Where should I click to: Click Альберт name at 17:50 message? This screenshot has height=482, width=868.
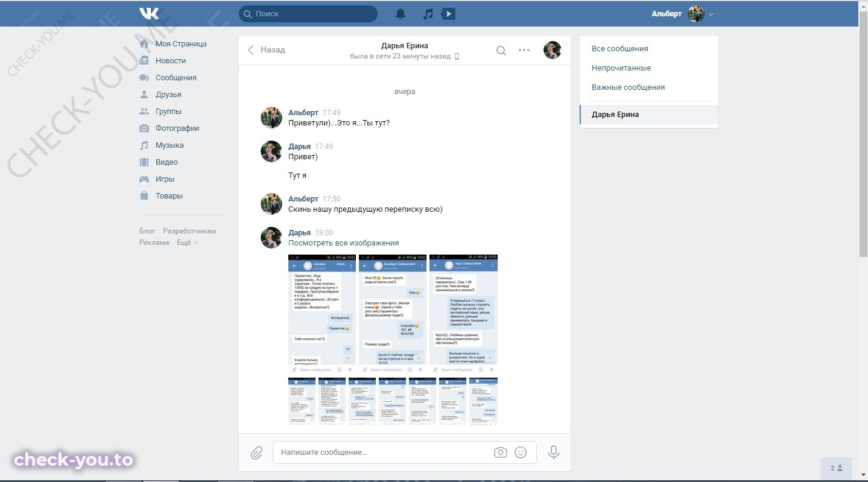click(303, 199)
